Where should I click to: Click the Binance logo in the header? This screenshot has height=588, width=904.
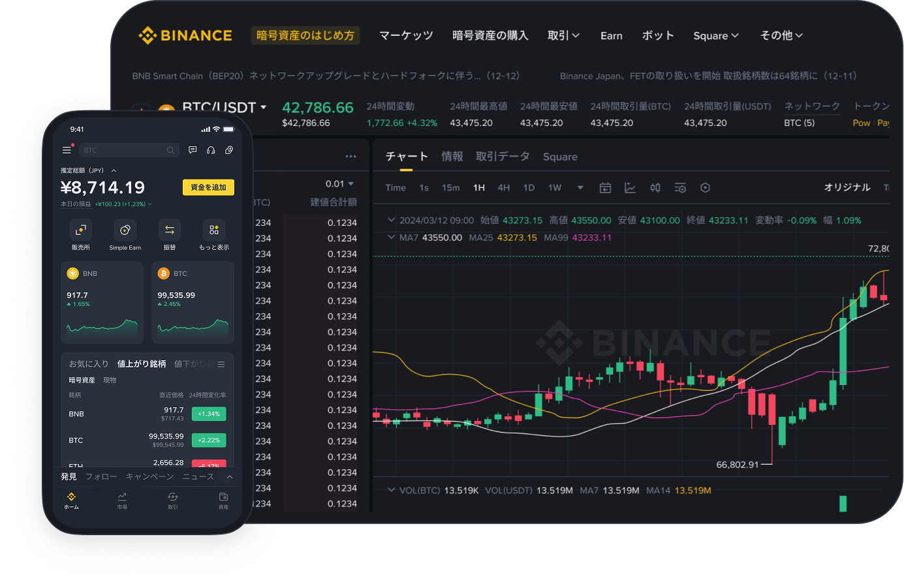coord(185,35)
